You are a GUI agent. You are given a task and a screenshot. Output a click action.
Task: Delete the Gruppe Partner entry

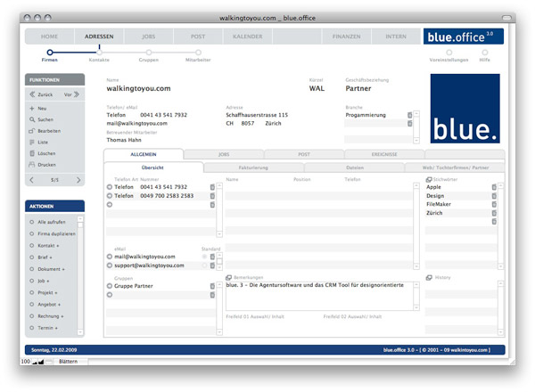coord(212,286)
